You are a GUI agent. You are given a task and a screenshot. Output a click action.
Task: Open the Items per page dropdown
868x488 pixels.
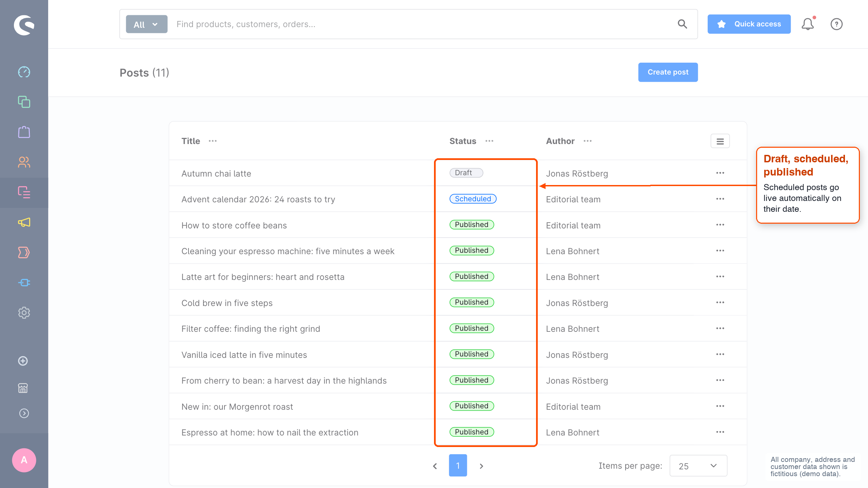tap(698, 466)
